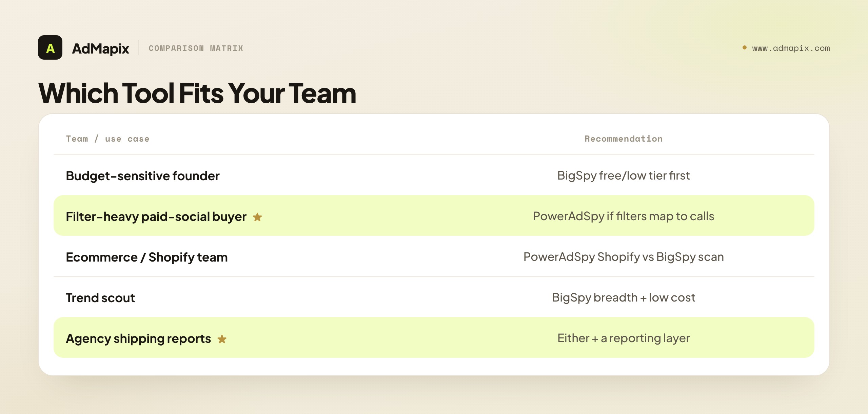Click PowerAdSpy Shopify vs BigSpy scan cell
868x414 pixels.
(624, 257)
